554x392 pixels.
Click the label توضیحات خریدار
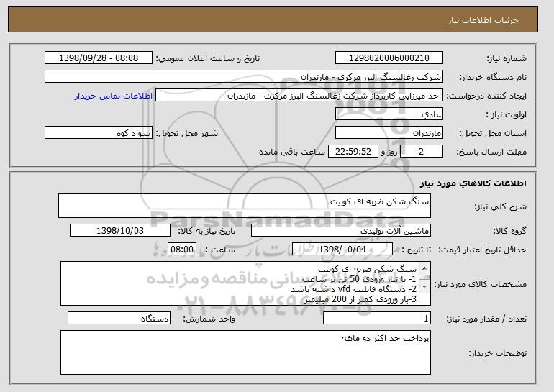coord(497,353)
